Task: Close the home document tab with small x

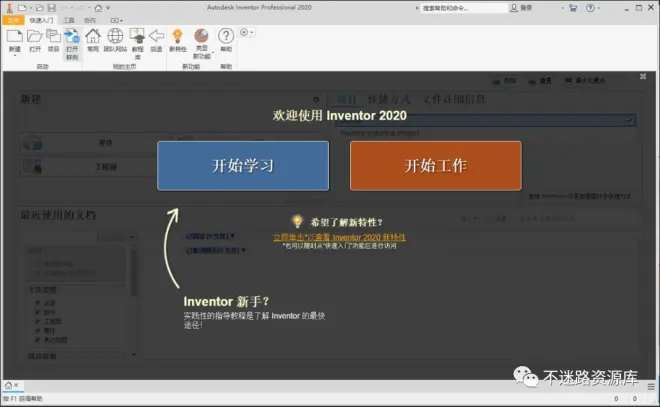Action: (16, 385)
